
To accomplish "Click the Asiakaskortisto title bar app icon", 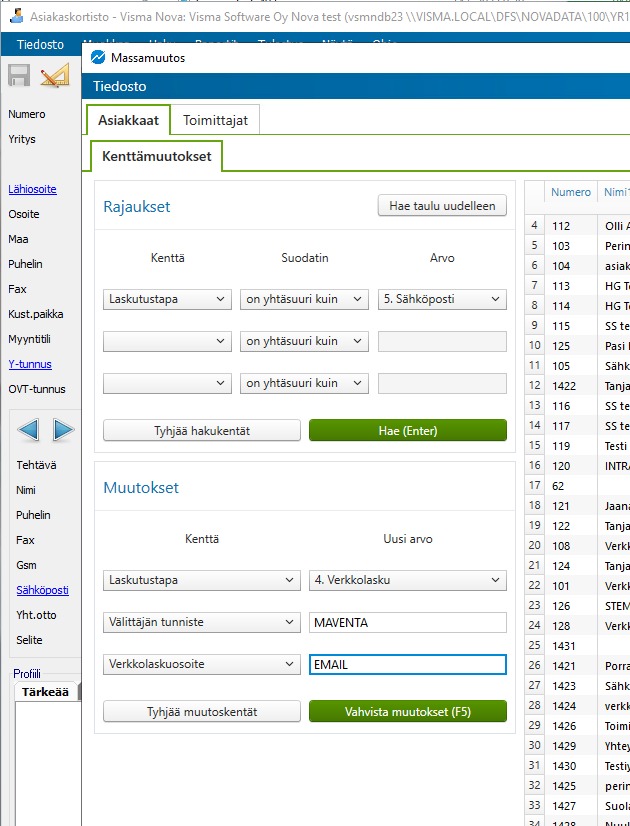I will click(16, 16).
